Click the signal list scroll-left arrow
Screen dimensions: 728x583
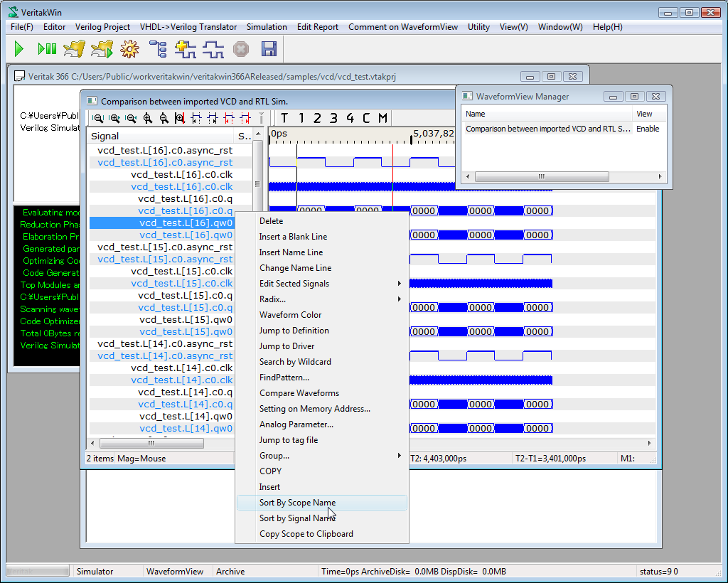click(x=92, y=443)
